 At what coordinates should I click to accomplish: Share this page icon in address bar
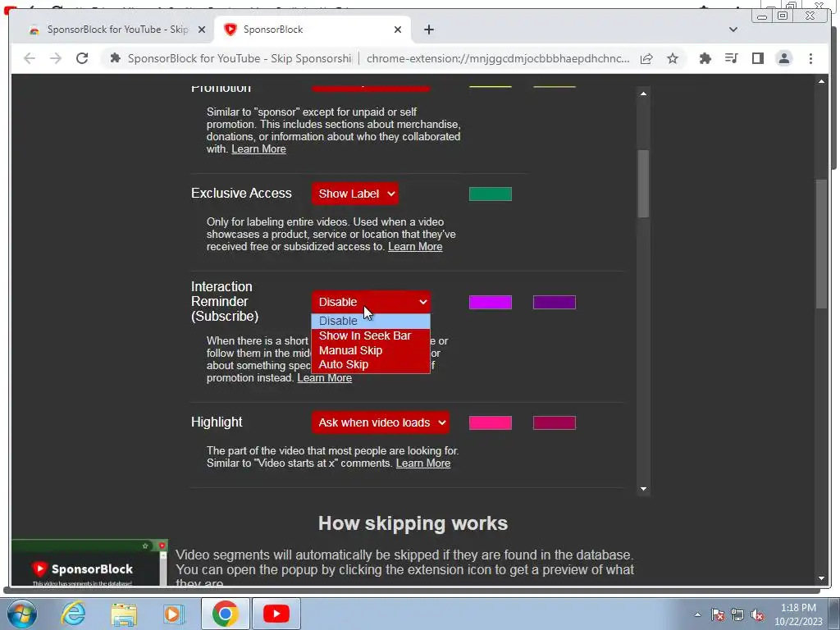646,58
